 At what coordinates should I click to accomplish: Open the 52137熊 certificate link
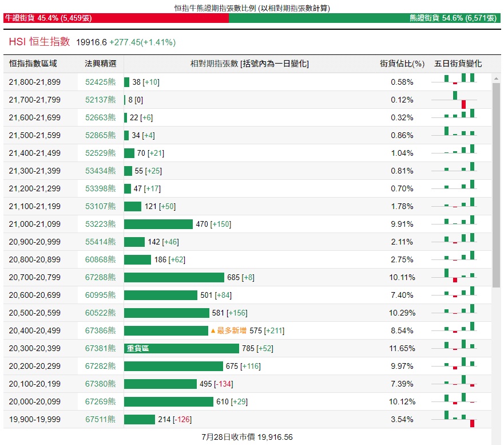coord(100,100)
